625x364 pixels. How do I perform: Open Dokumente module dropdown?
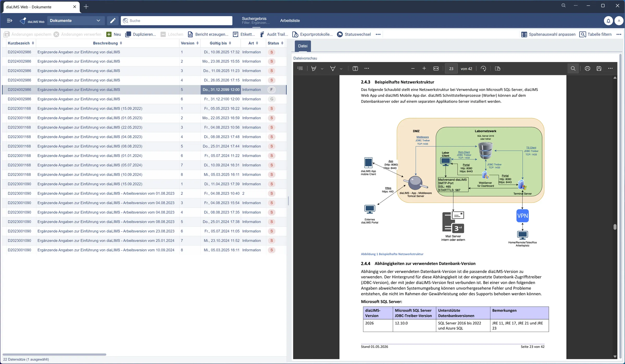coord(76,21)
